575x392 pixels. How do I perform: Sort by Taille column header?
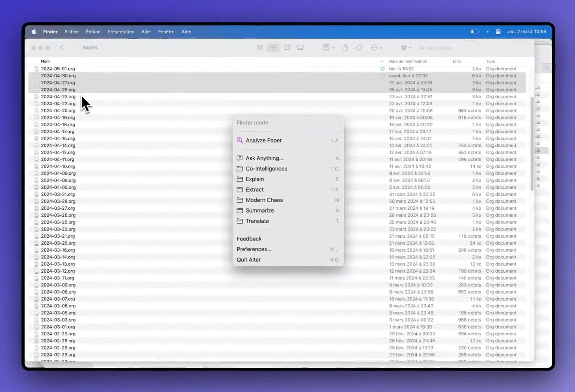[457, 61]
